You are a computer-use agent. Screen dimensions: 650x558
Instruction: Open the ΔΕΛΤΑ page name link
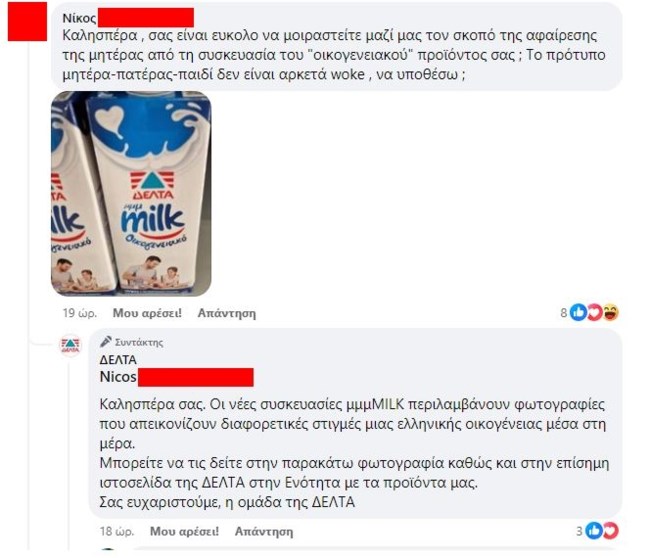118,359
